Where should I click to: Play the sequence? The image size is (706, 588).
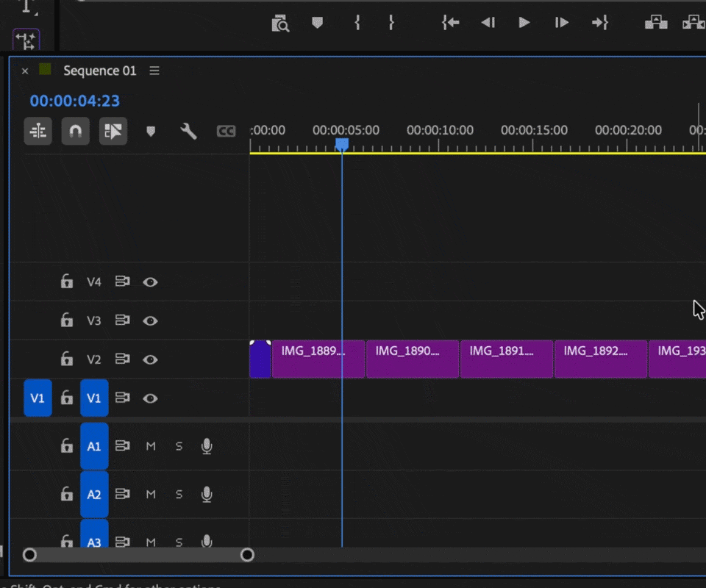(x=524, y=23)
